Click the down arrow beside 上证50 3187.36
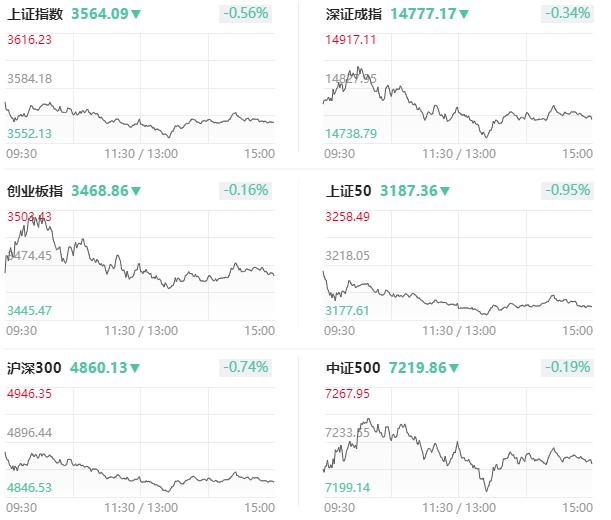Image resolution: width=611 pixels, height=520 pixels. (x=445, y=191)
